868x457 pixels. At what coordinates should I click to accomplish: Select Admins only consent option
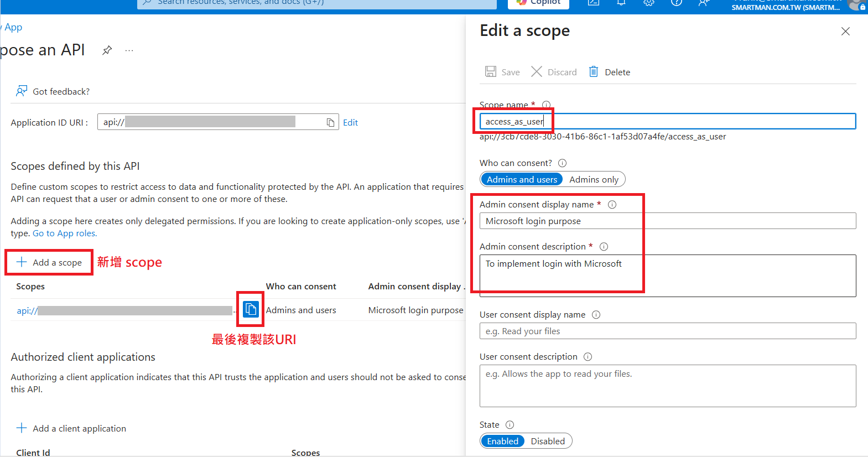(x=594, y=179)
